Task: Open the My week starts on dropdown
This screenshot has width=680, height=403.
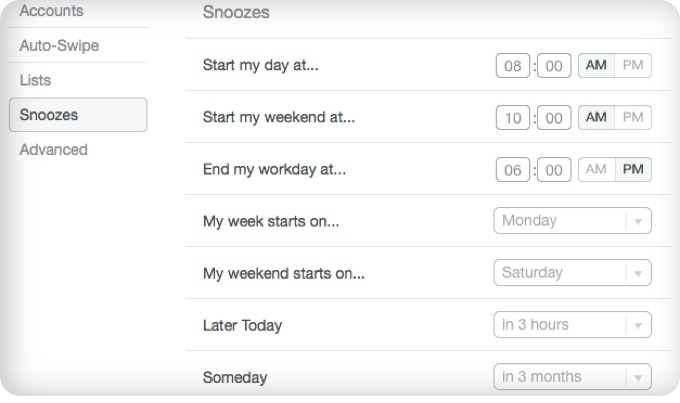Action: click(x=572, y=221)
